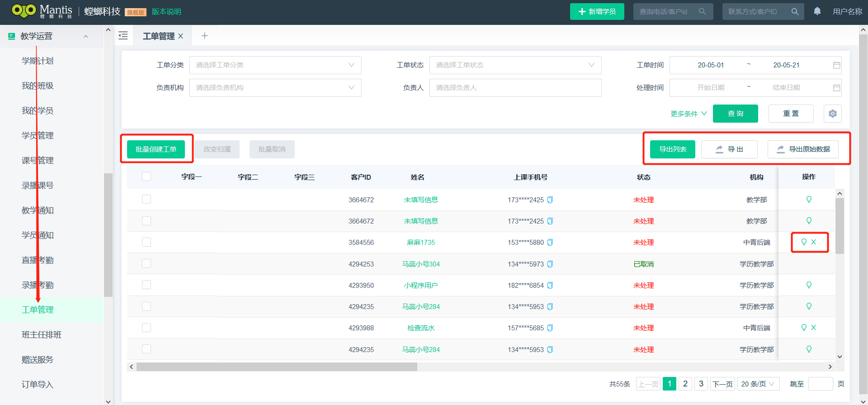Click 教学运营 menu icon in sidebar
Screen dimensions: 868x405
(x=12, y=36)
